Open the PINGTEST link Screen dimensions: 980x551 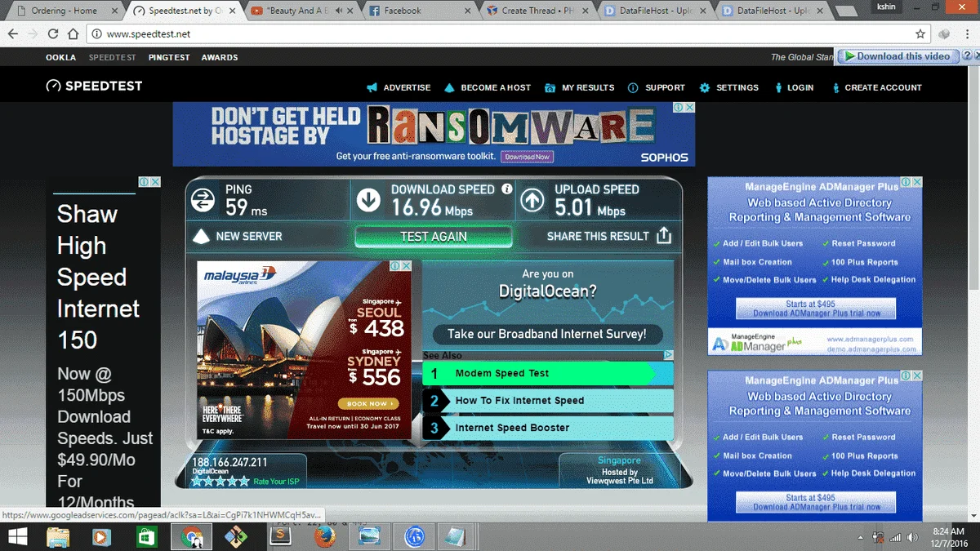[x=169, y=57]
